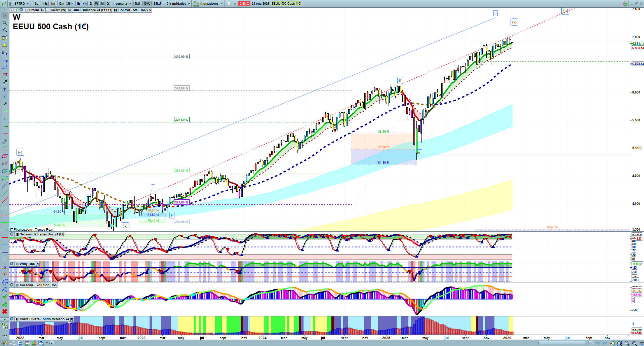Open the SPTRD symbol dropdown

[22, 4]
